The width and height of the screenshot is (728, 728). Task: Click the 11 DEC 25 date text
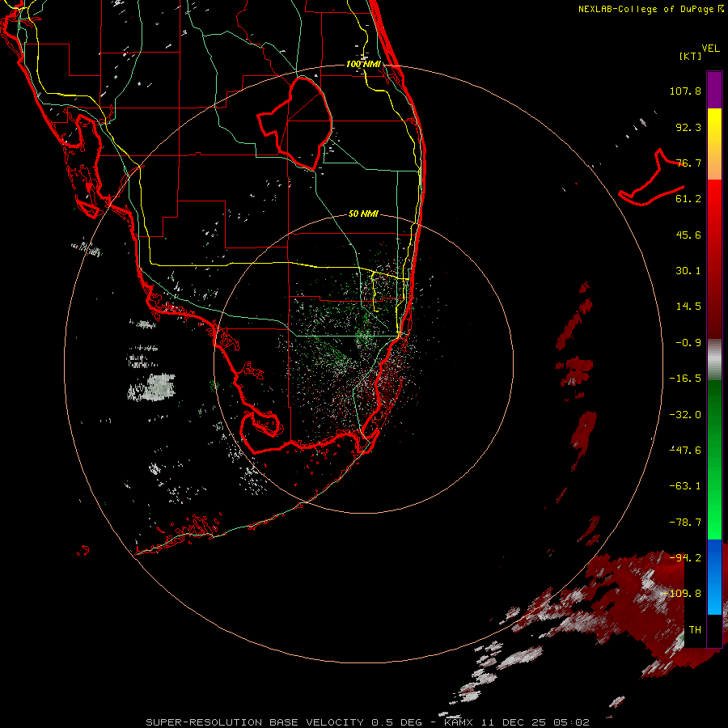point(514,722)
